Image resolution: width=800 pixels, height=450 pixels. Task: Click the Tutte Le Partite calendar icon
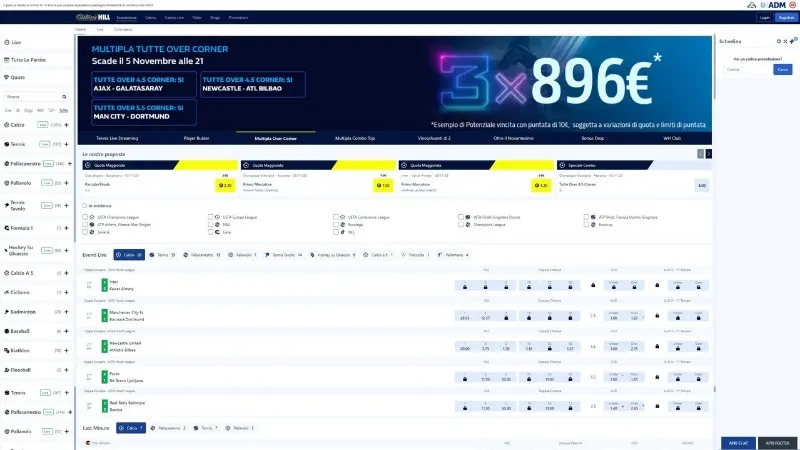click(x=7, y=60)
